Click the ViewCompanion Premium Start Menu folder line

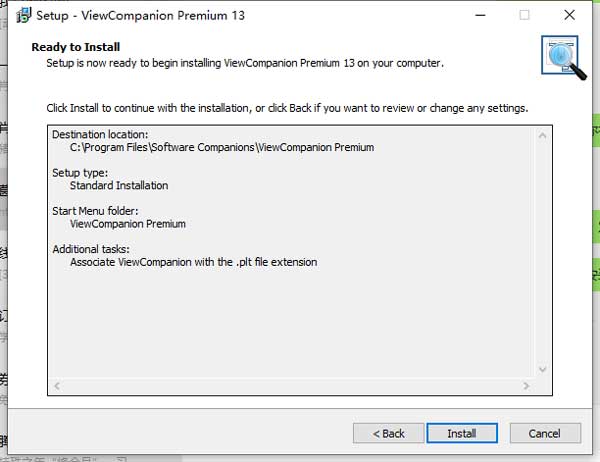click(x=128, y=224)
